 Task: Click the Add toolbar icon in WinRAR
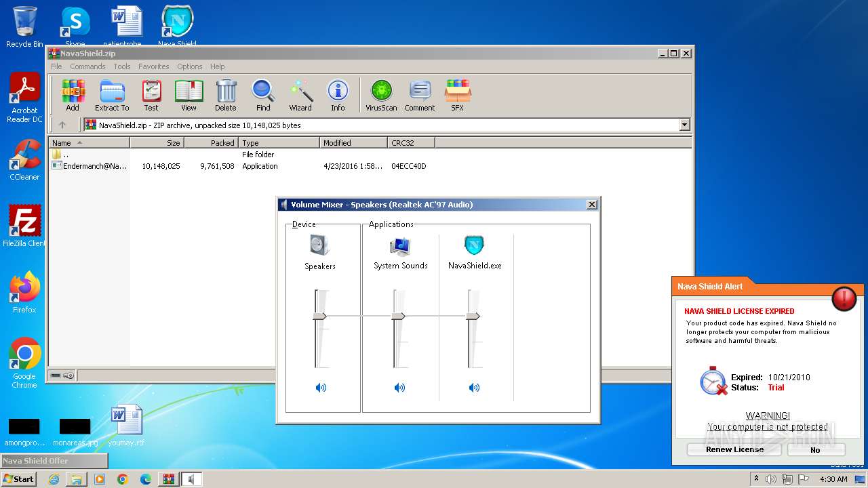click(x=73, y=95)
